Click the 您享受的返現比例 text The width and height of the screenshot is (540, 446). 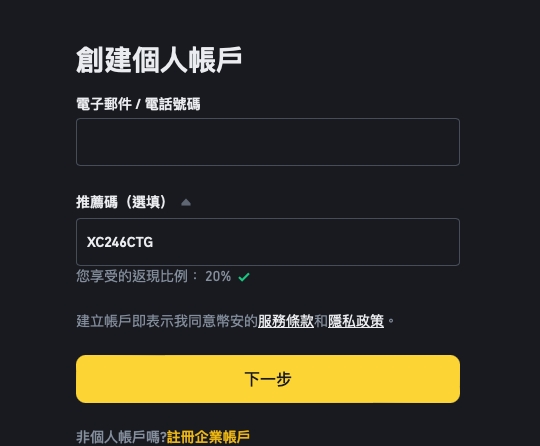(132, 276)
